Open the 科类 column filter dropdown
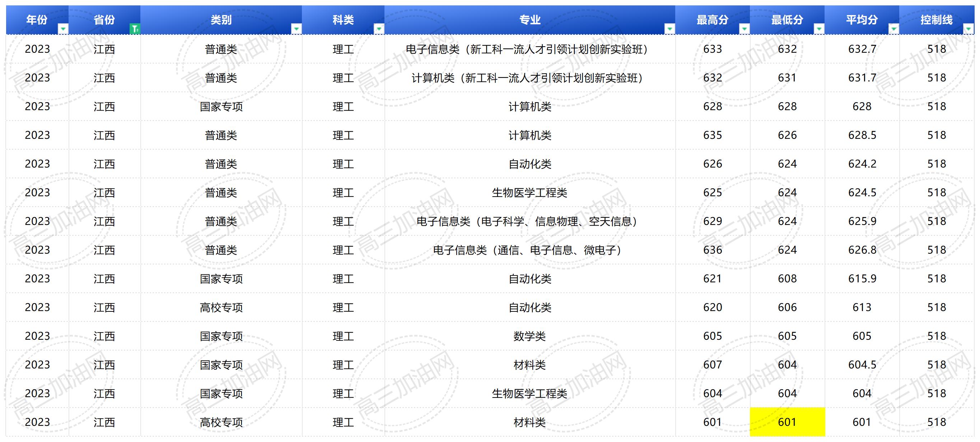Viewport: 980px width, 442px height. 379,29
